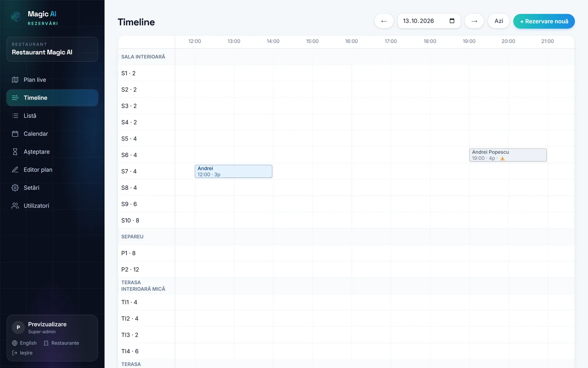This screenshot has width=588, height=368.
Task: Open the Așteptare menu item
Action: click(x=52, y=152)
